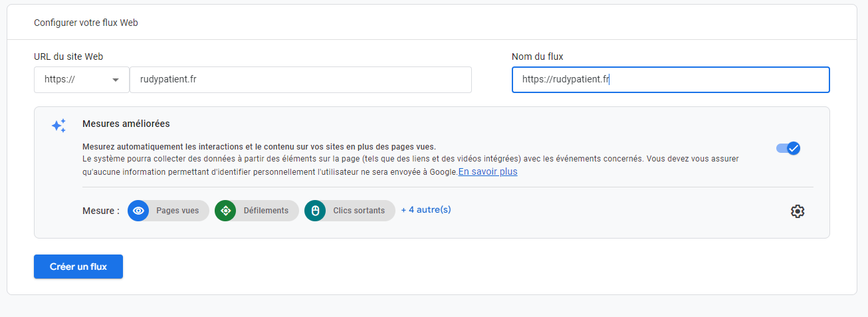
Task: Click the teal mouse icon for Clics sortants
Action: [315, 211]
